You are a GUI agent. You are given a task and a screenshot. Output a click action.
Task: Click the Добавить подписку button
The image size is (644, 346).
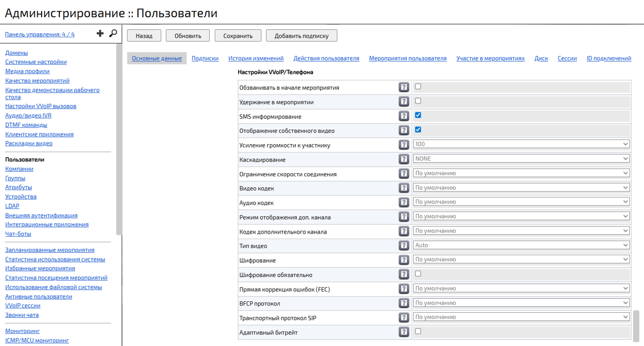pyautogui.click(x=301, y=36)
